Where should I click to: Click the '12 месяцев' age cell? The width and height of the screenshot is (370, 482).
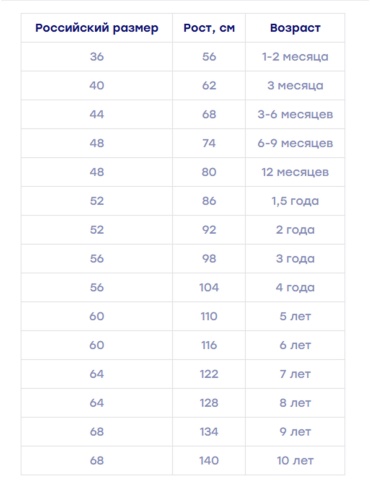[x=295, y=172]
